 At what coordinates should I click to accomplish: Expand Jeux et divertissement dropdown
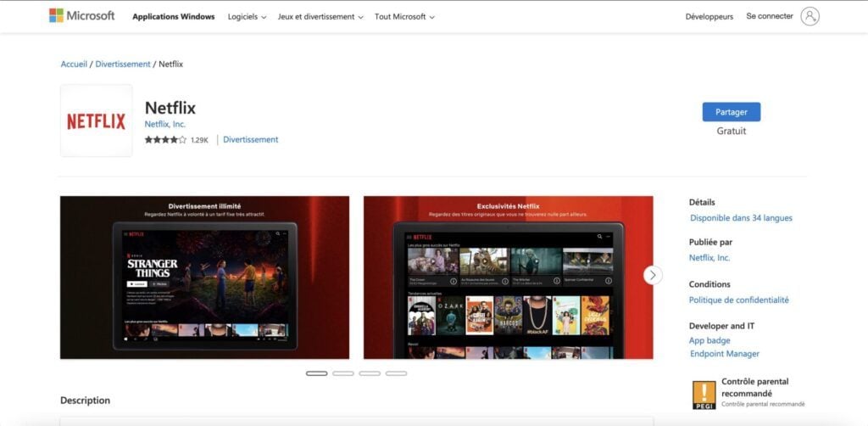pyautogui.click(x=320, y=17)
